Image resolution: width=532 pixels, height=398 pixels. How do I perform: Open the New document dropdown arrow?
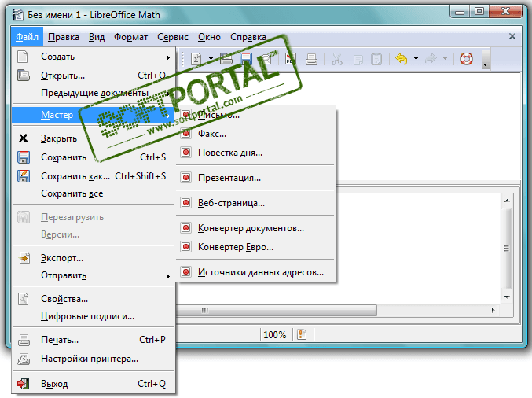pyautogui.click(x=211, y=59)
